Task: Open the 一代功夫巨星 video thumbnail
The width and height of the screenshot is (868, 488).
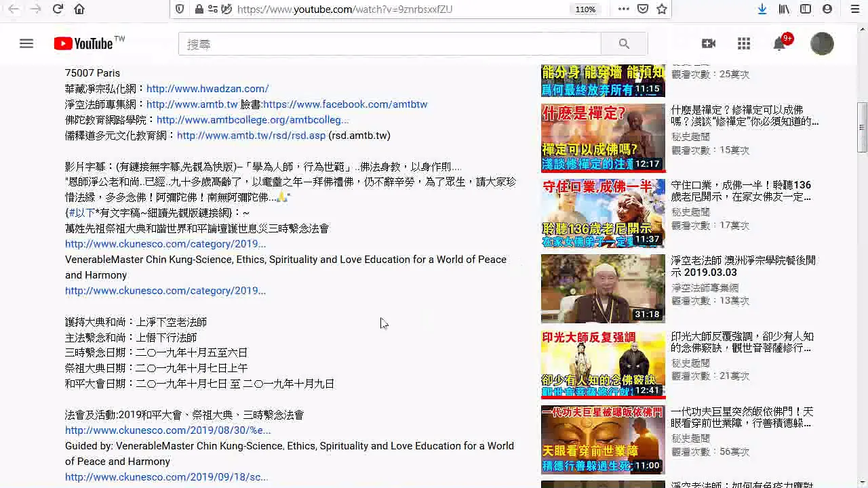Action: (603, 439)
